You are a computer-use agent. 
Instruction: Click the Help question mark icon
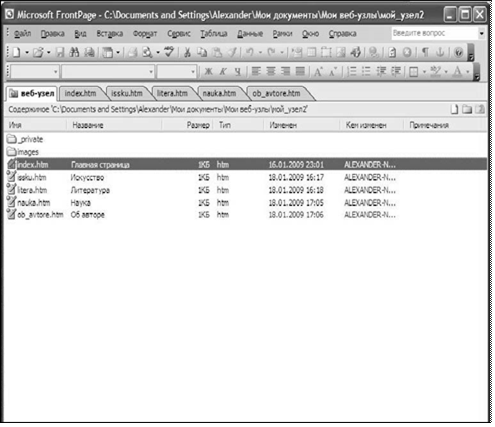click(x=459, y=52)
